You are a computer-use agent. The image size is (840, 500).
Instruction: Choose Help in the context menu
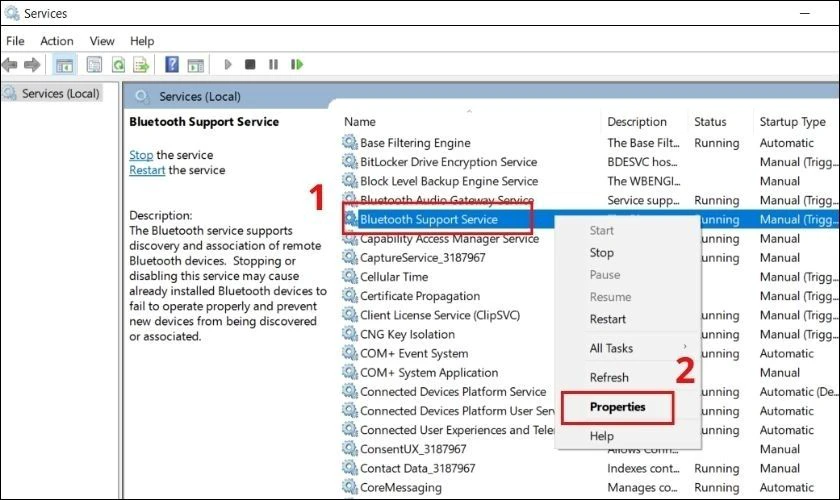tap(602, 436)
